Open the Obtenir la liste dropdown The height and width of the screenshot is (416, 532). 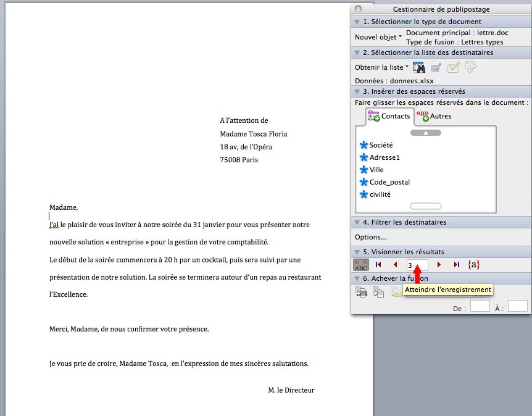tap(379, 67)
